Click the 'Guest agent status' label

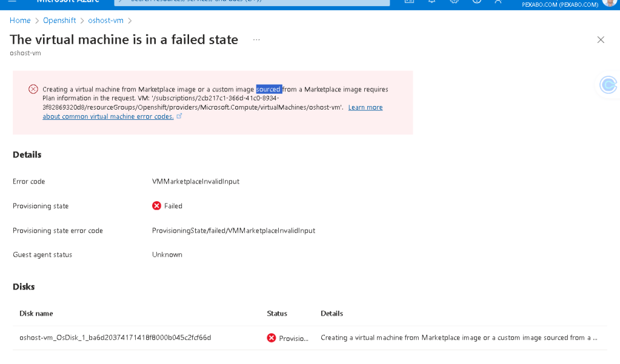(42, 254)
